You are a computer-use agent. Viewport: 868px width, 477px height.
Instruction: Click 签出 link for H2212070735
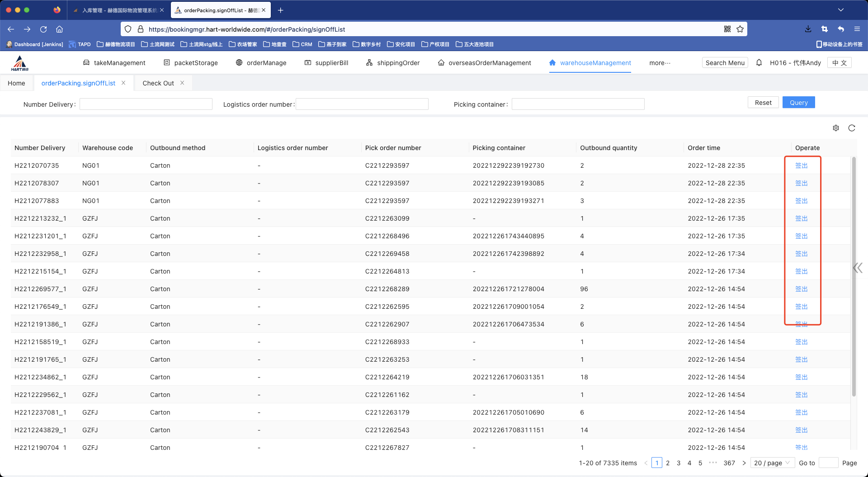tap(801, 165)
